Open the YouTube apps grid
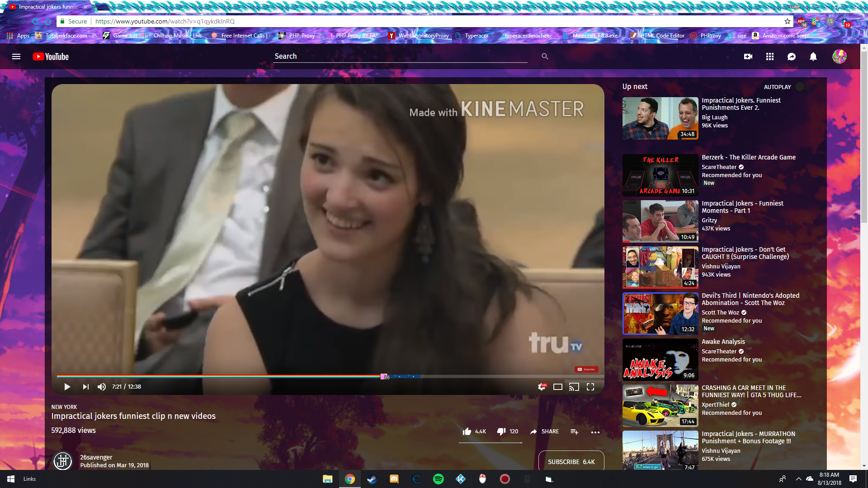 click(770, 56)
